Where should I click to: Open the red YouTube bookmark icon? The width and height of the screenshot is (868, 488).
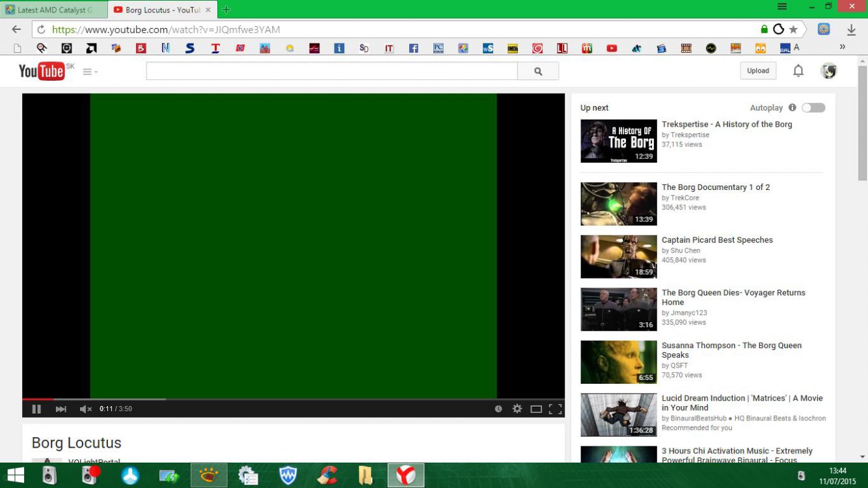coord(612,48)
